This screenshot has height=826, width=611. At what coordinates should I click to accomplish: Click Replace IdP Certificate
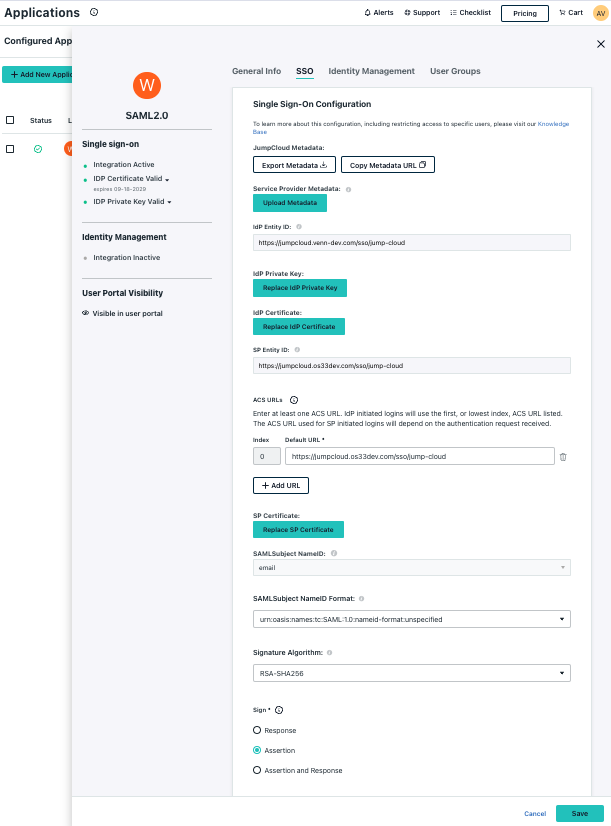click(299, 327)
